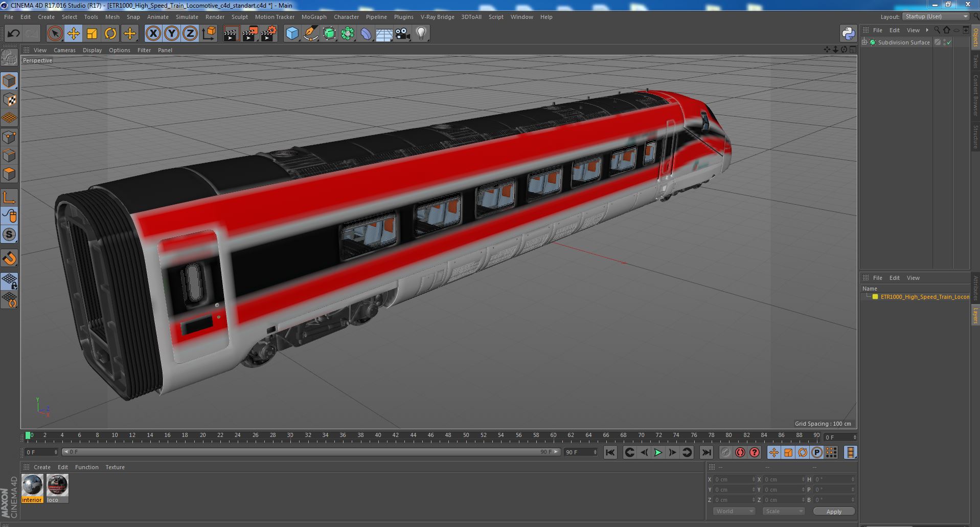Click the timeline preview range slider
980x527 pixels.
[311, 452]
